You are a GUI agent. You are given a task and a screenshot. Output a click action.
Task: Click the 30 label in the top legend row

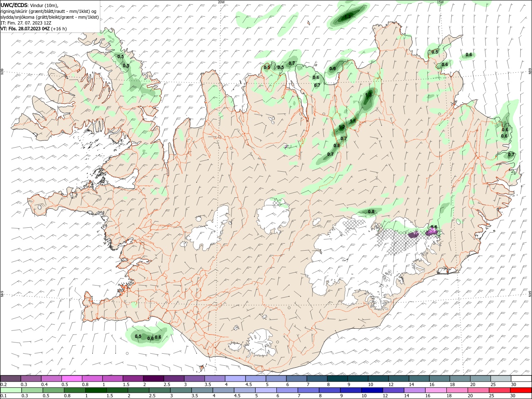point(514,384)
